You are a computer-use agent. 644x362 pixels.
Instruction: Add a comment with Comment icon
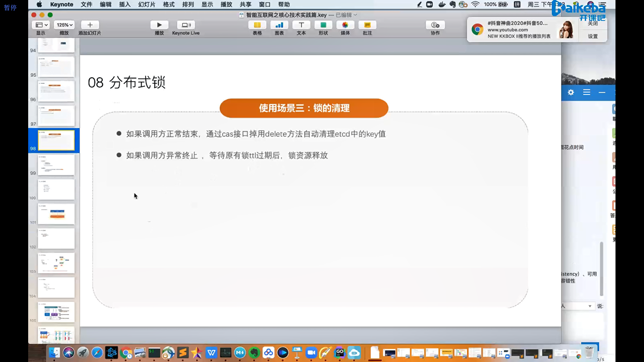point(367,25)
